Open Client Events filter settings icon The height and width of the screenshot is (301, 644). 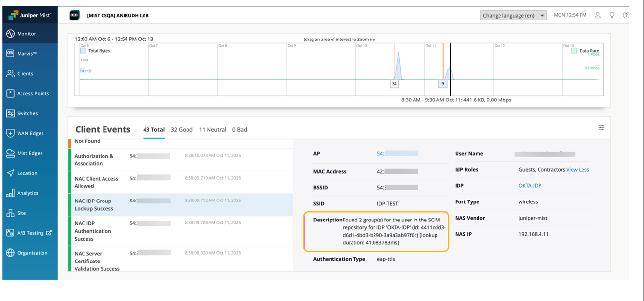601,128
